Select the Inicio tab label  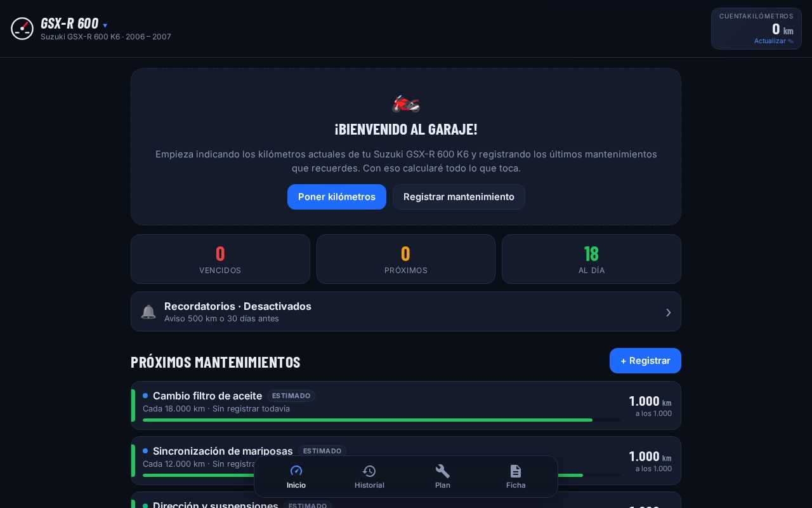pos(296,485)
